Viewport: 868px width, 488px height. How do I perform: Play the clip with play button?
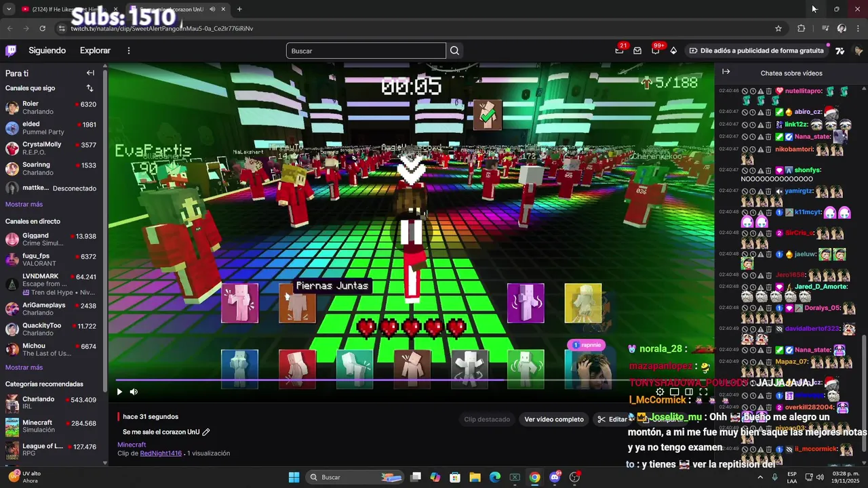click(119, 392)
